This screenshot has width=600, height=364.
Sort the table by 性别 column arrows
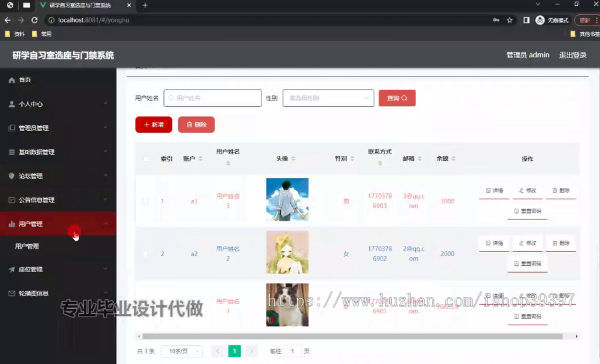coord(352,159)
